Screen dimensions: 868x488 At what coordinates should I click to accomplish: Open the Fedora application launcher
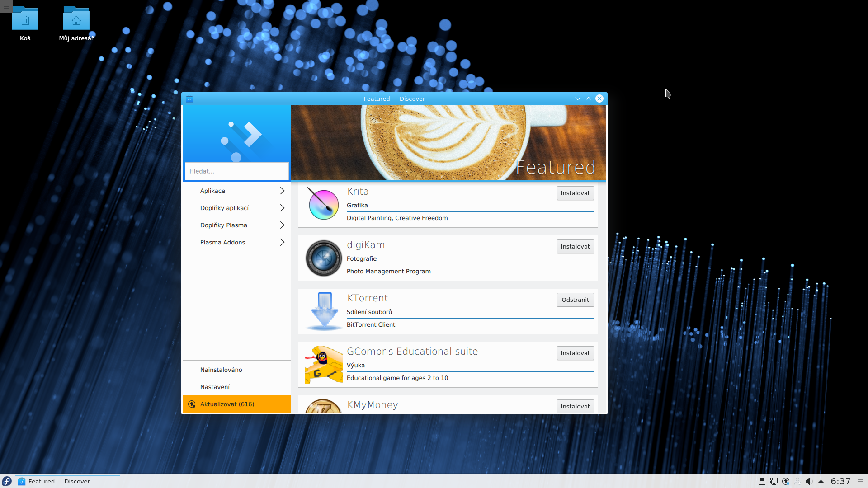pos(7,481)
